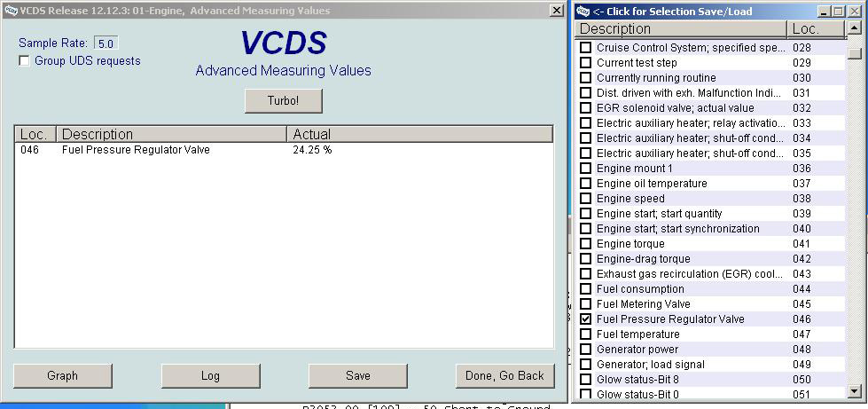The image size is (868, 409).
Task: Click the selection window title for Save/Load
Action: (x=672, y=11)
